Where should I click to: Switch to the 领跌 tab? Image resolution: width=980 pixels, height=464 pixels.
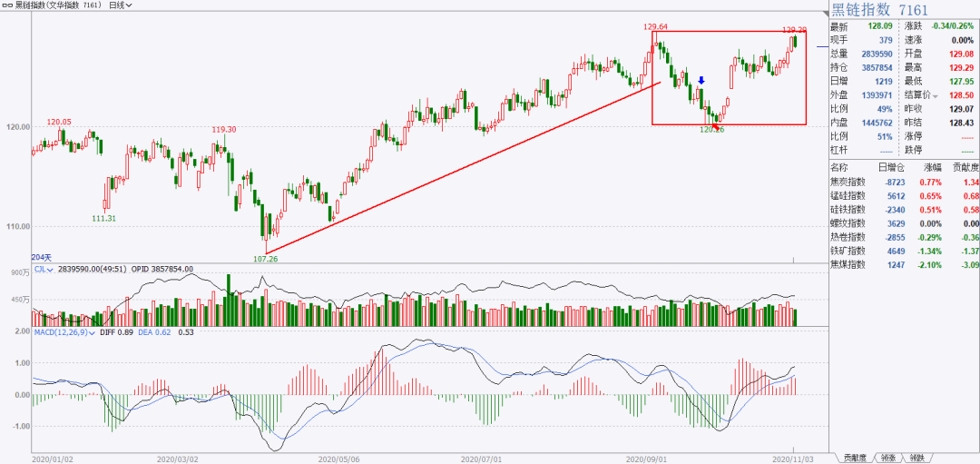point(916,458)
